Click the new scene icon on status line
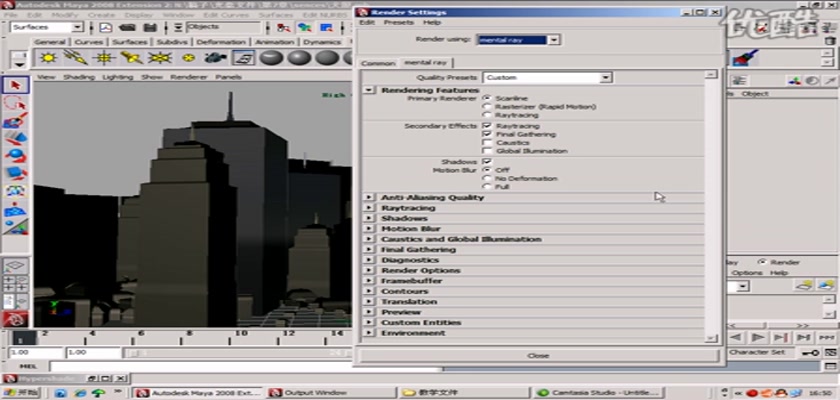Image resolution: width=840 pixels, height=400 pixels. pos(107,27)
